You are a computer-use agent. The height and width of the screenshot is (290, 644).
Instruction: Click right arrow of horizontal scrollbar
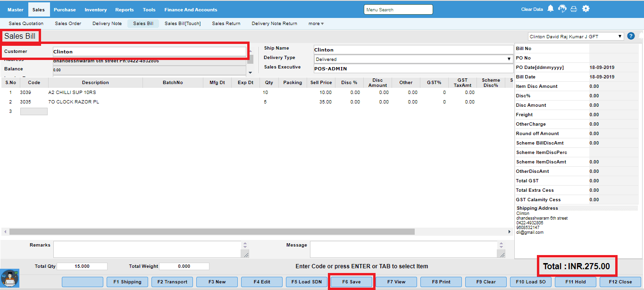509,232
